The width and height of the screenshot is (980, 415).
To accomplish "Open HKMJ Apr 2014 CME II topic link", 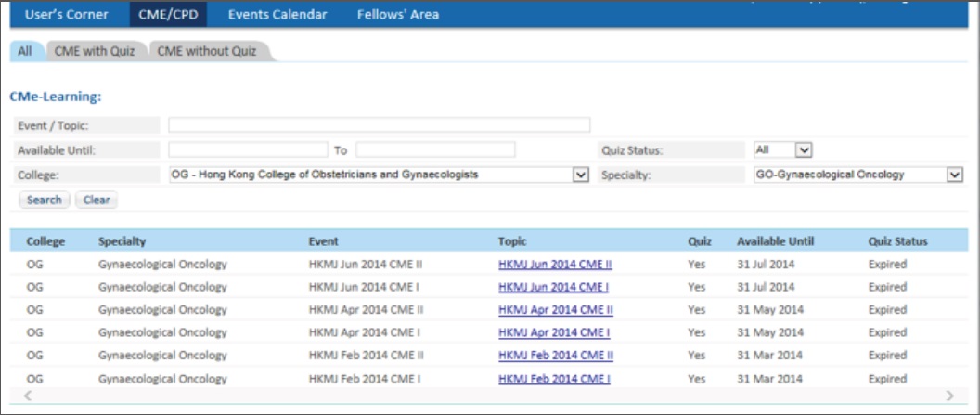I will click(556, 310).
